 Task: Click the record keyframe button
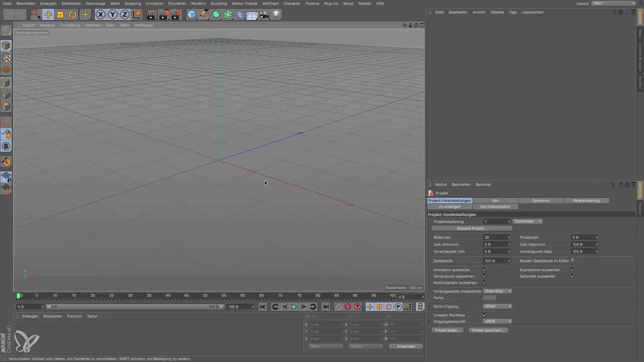[x=347, y=307]
